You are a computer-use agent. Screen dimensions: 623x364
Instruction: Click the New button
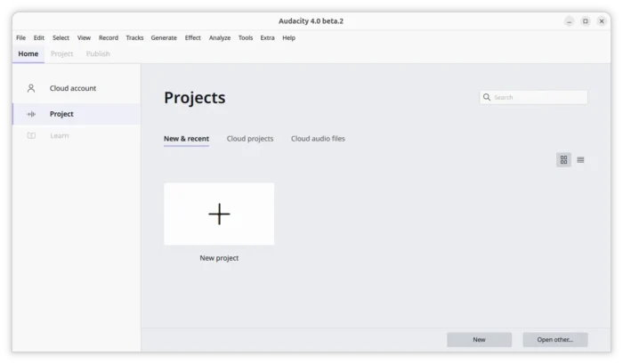[479, 340]
